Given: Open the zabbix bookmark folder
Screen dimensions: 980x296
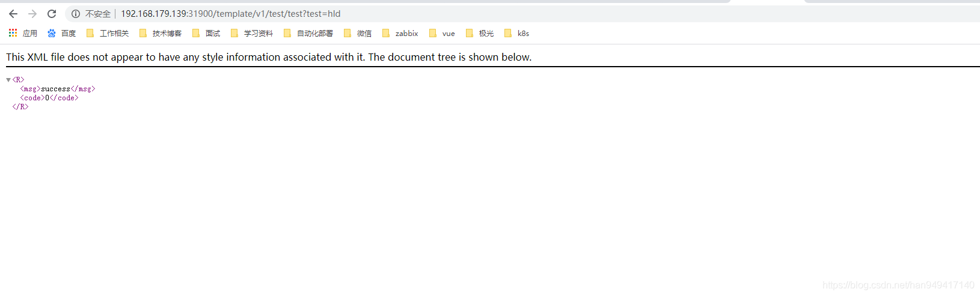Looking at the screenshot, I should point(400,34).
